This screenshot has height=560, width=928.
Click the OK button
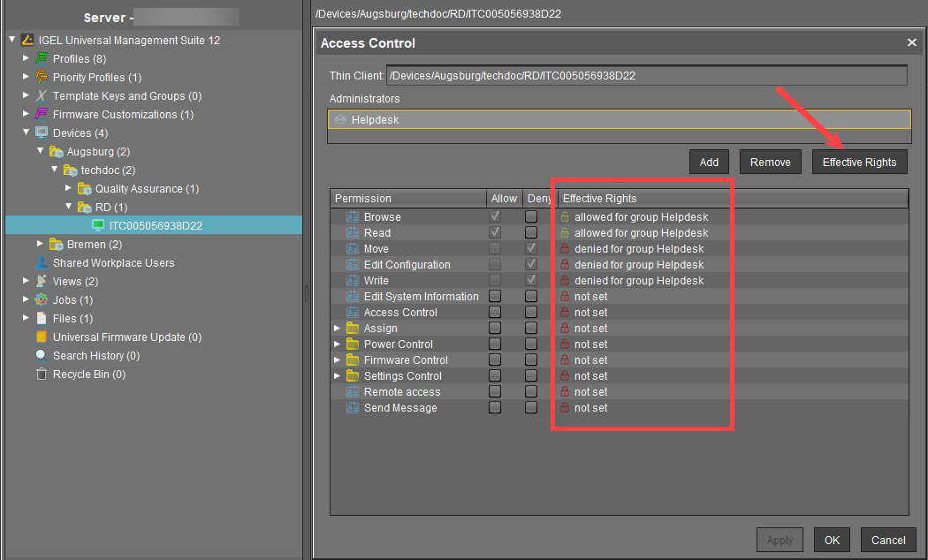click(x=832, y=540)
